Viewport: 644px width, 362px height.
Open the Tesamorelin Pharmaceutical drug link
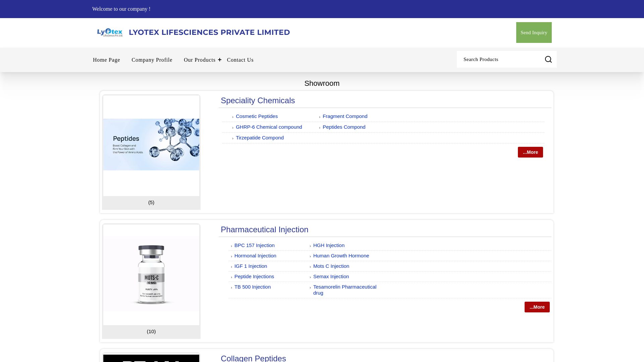click(x=345, y=290)
